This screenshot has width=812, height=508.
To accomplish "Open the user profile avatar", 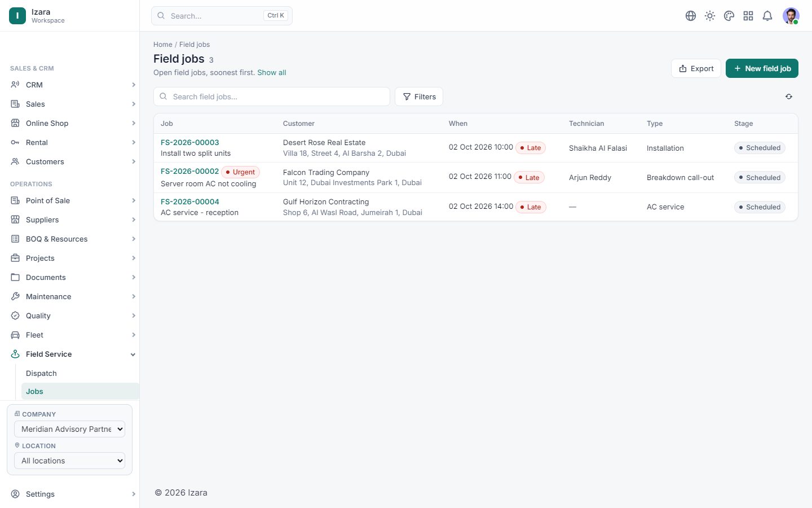I will (791, 16).
